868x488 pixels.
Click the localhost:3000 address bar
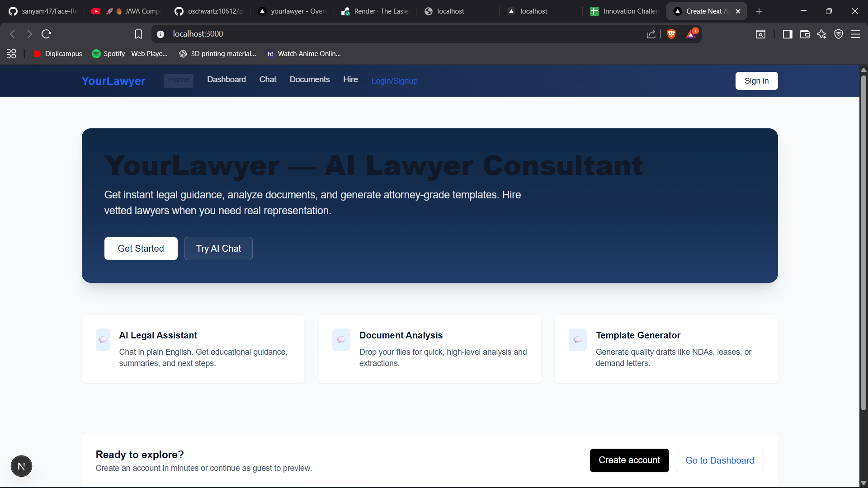(362, 34)
